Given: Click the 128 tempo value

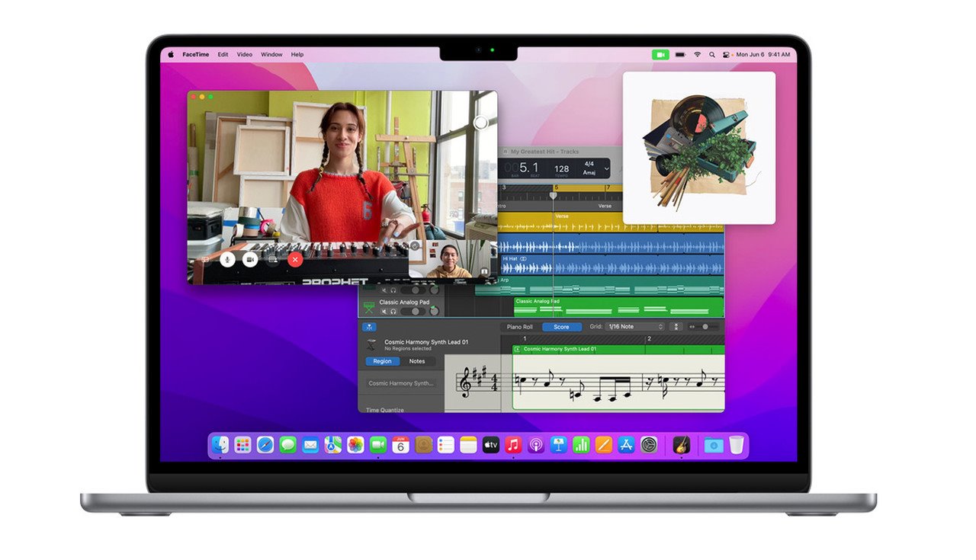Looking at the screenshot, I should (562, 169).
